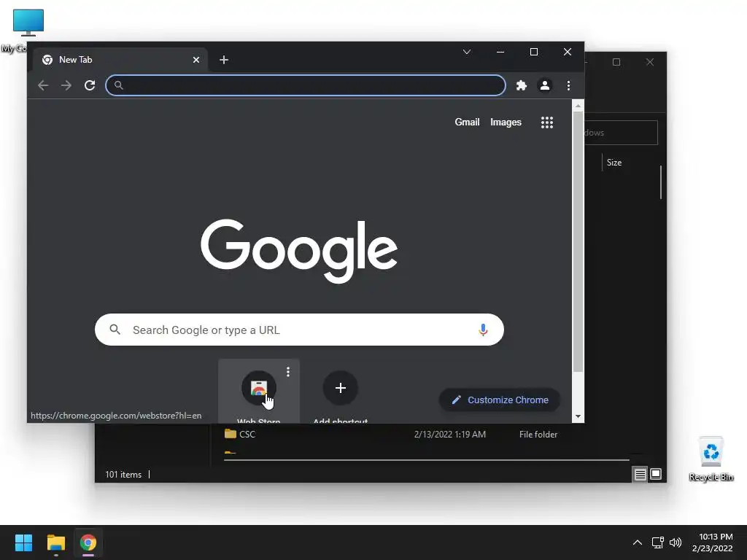Minimize the Chrome window

[x=500, y=52]
